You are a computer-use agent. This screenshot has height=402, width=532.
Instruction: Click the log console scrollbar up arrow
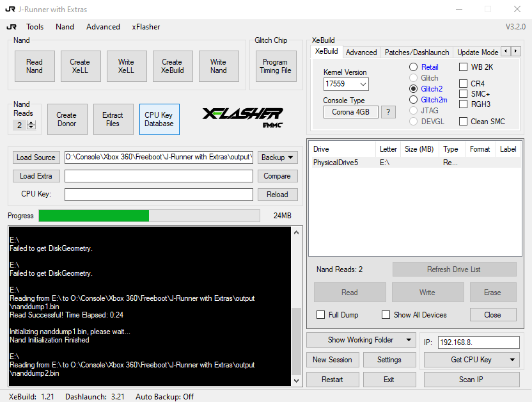[297, 232]
